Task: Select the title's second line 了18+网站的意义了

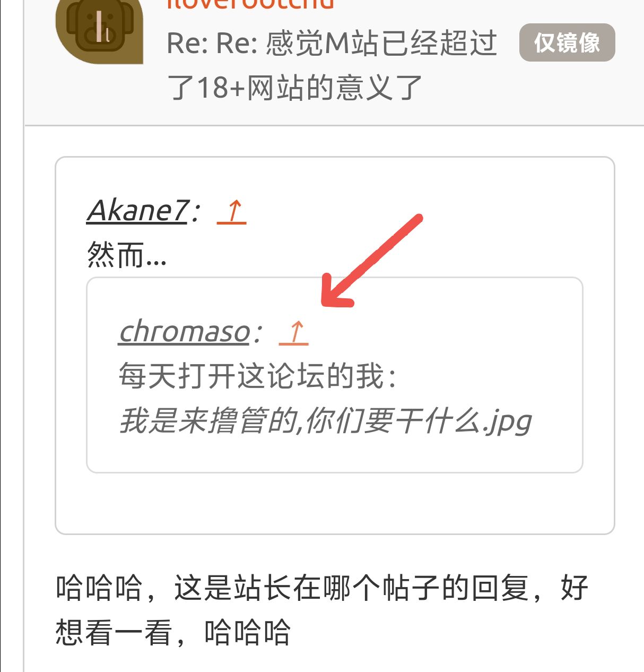Action: click(294, 88)
